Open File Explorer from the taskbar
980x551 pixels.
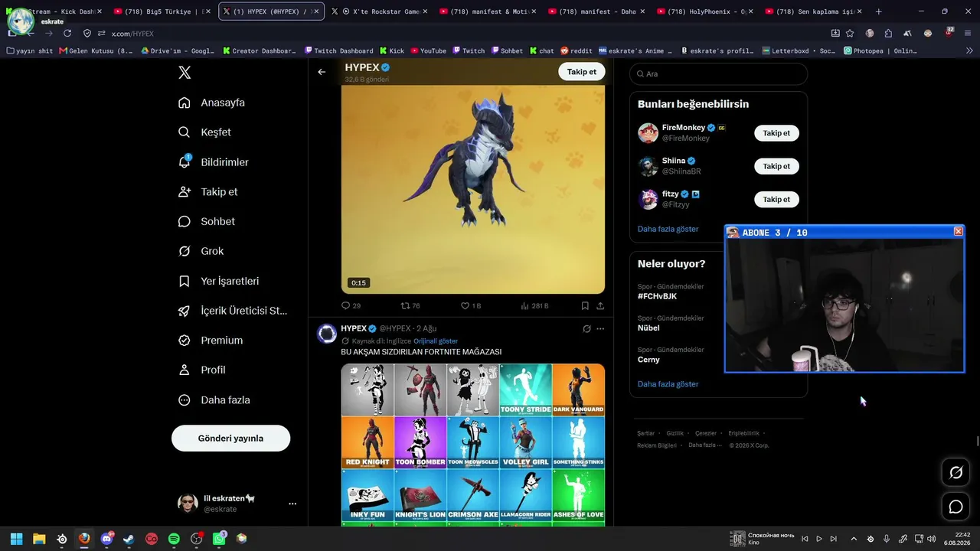(39, 539)
